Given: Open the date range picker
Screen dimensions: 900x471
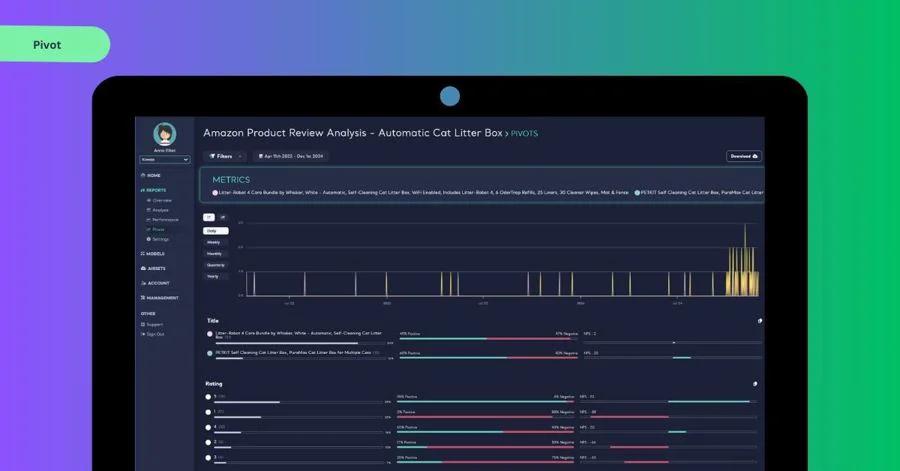Looking at the screenshot, I should [290, 156].
